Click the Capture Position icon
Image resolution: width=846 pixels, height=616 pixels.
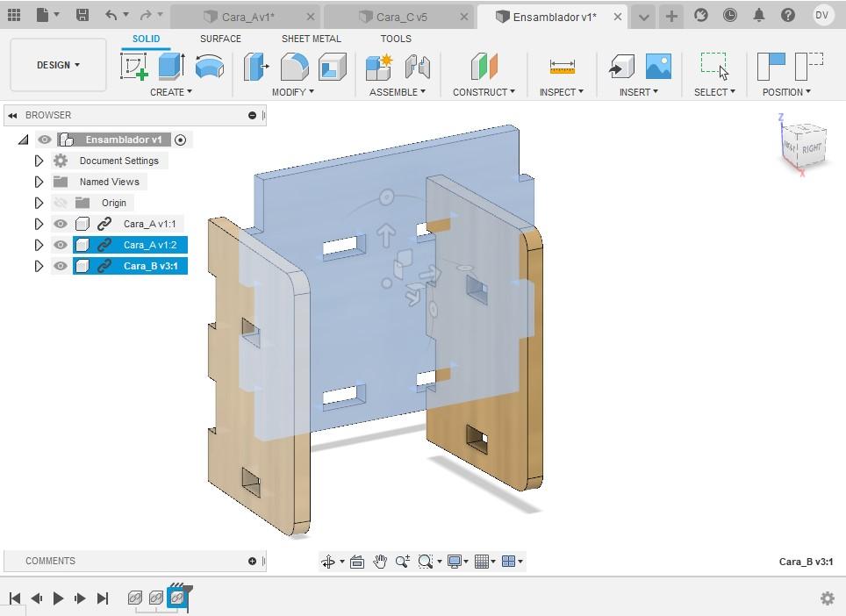[x=771, y=67]
